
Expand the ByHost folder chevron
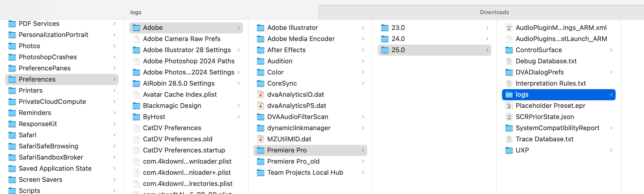(x=239, y=117)
